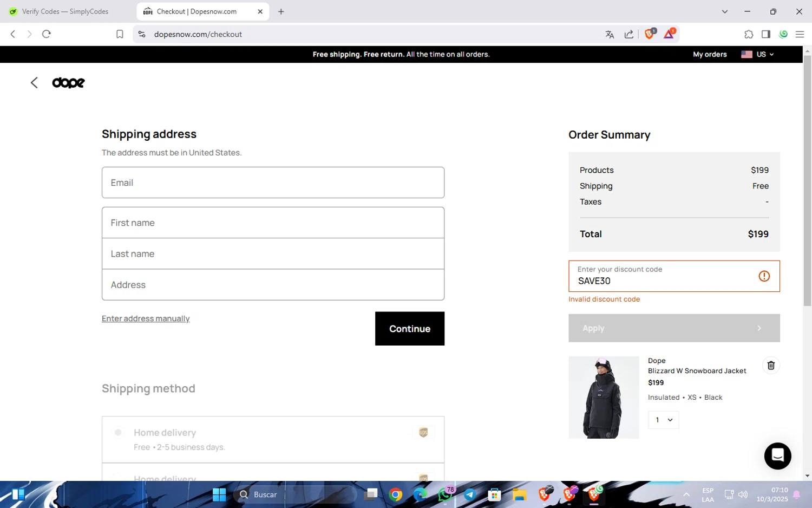Select the first Home delivery radio option

click(117, 432)
